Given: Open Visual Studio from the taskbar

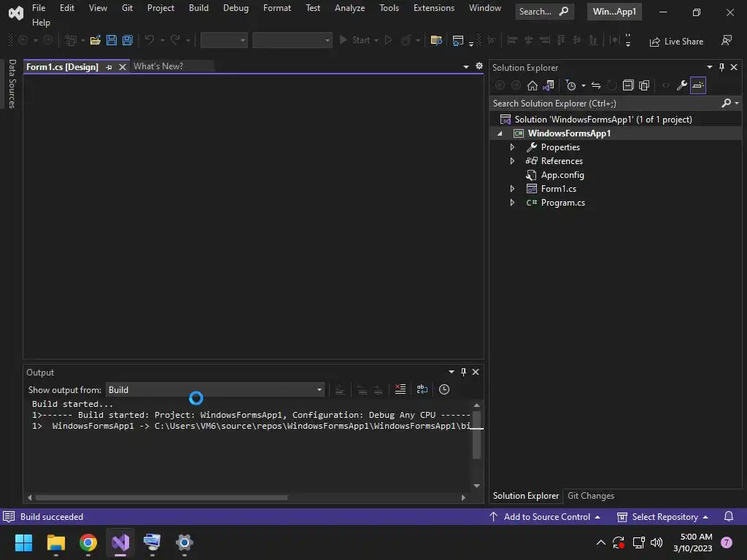Looking at the screenshot, I should pyautogui.click(x=120, y=542).
